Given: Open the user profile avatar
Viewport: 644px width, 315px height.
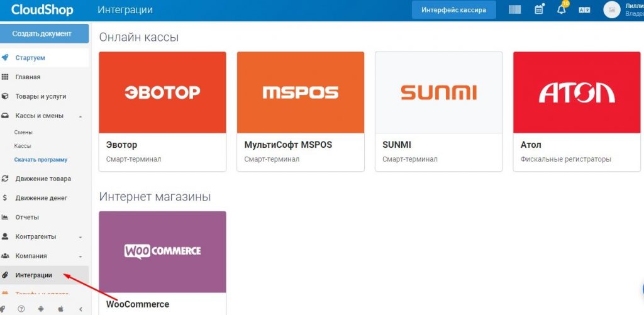Looking at the screenshot, I should point(611,9).
